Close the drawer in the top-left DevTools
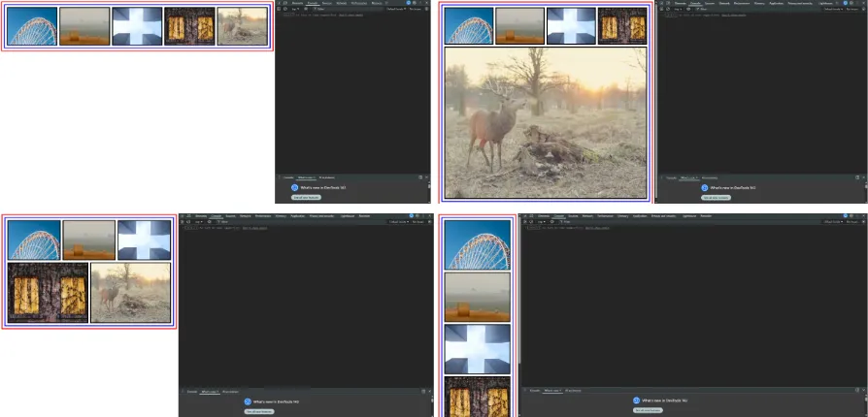This screenshot has height=417, width=868. 428,177
